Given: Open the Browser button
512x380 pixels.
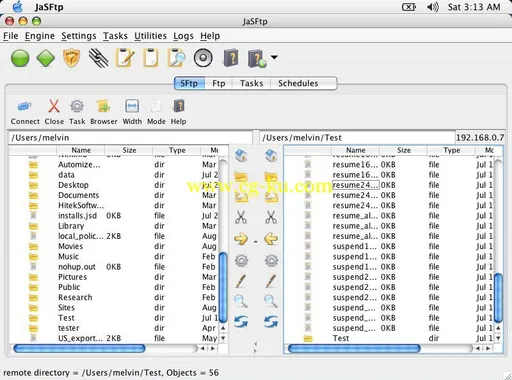Looking at the screenshot, I should coord(104,112).
